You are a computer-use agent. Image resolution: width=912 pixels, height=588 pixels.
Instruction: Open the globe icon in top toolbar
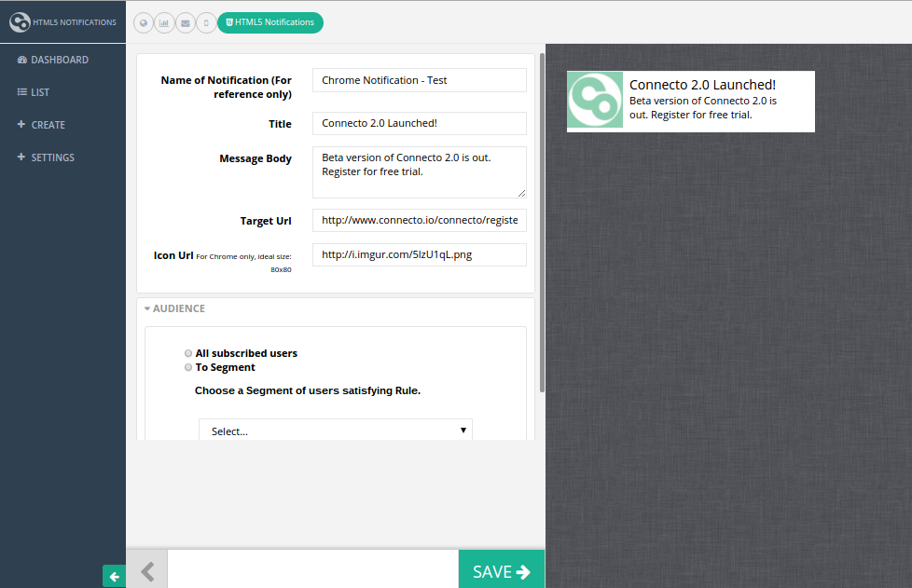pos(144,22)
